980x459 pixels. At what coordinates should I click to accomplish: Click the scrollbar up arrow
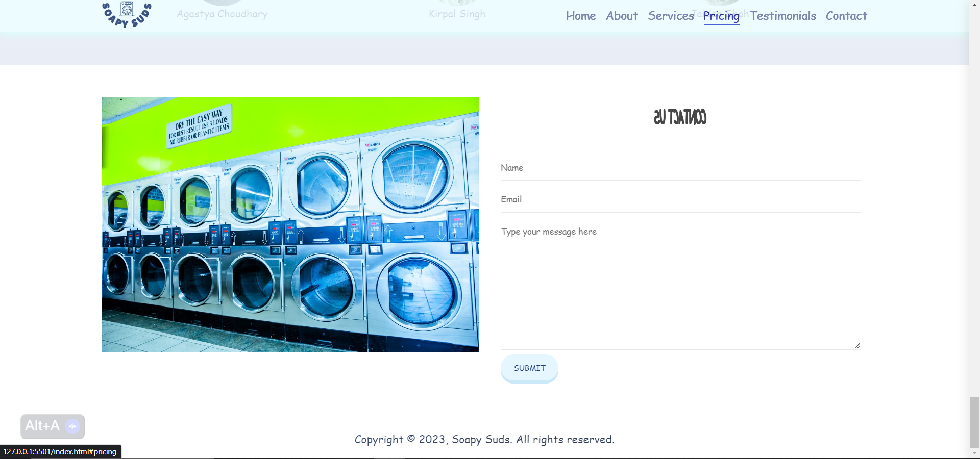click(x=974, y=5)
